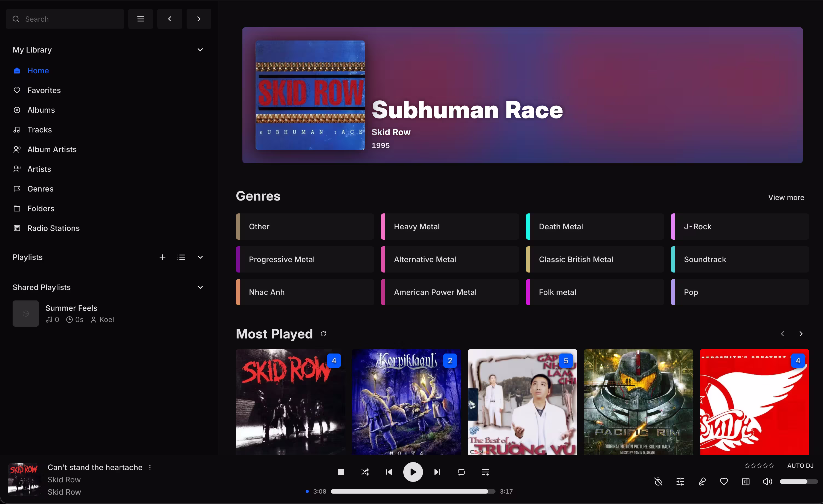Click the Radio Stations icon in the sidebar
This screenshot has height=504, width=823.
click(x=17, y=228)
